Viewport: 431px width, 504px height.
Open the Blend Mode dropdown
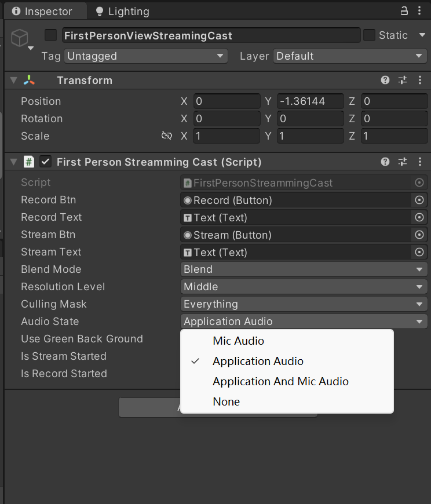[x=304, y=269]
